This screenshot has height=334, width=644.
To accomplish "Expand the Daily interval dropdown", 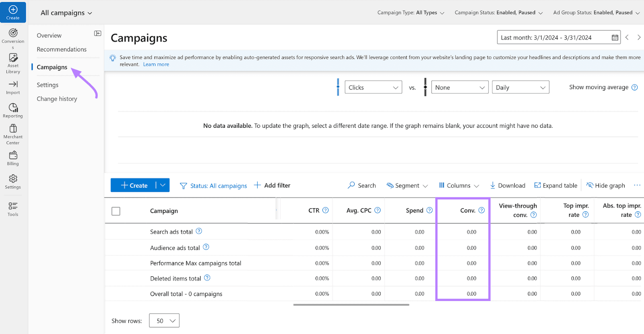I will point(520,87).
